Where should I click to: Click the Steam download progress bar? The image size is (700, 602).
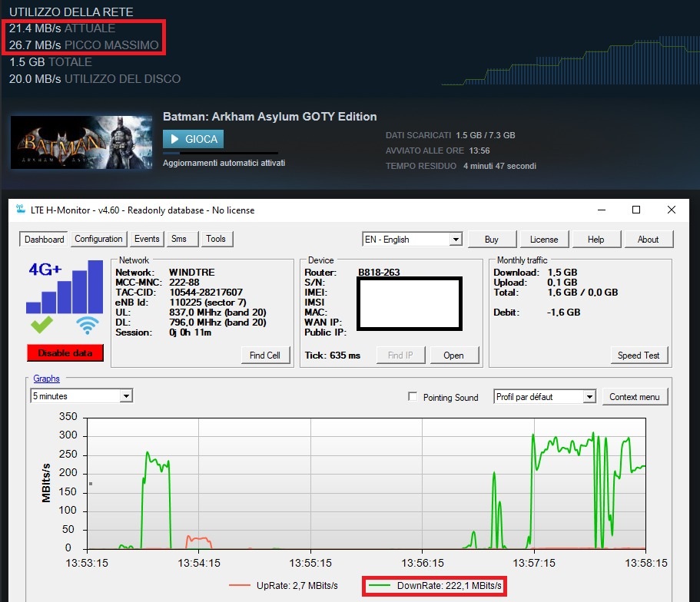pos(221,153)
